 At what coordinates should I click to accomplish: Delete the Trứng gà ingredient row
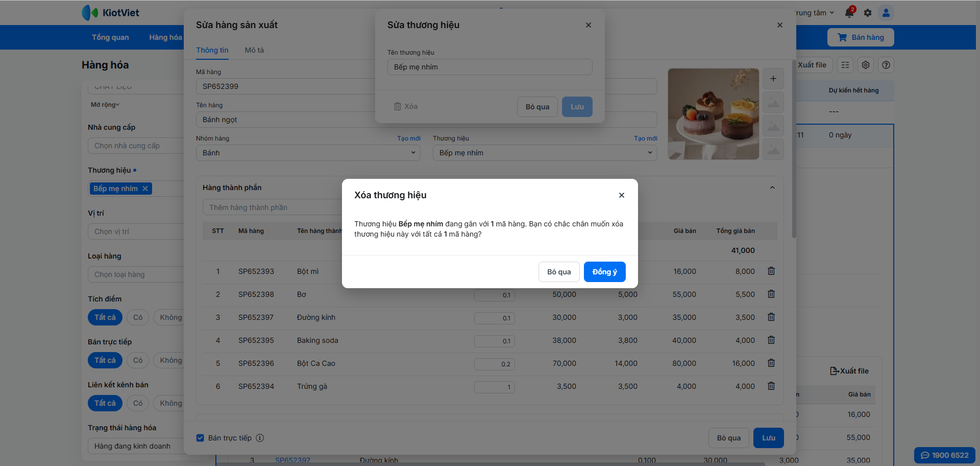771,386
